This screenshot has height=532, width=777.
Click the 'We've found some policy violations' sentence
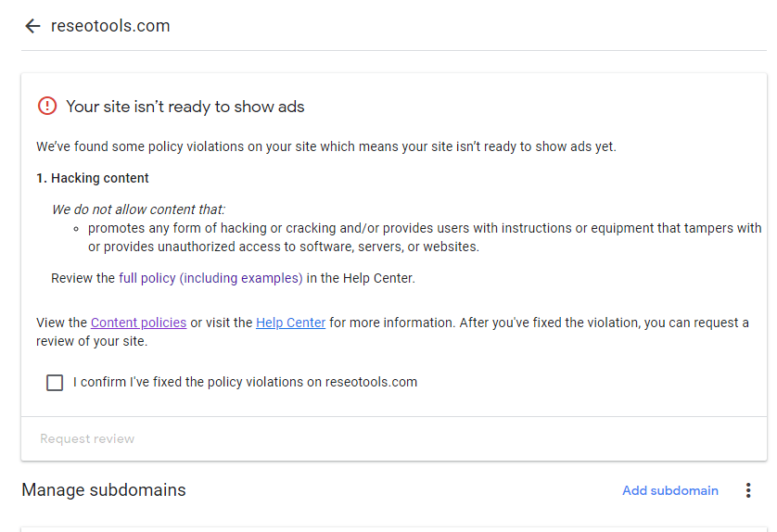pyautogui.click(x=326, y=146)
